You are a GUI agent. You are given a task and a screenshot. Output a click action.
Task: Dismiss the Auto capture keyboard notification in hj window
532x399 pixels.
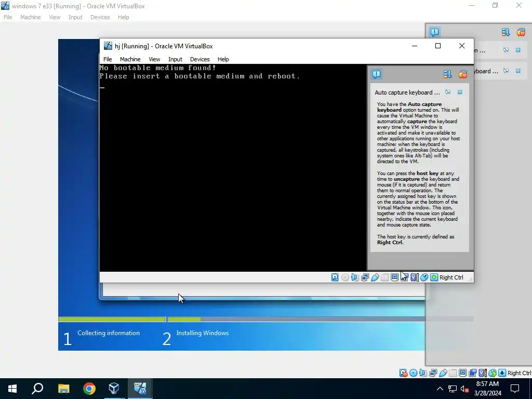(x=460, y=92)
